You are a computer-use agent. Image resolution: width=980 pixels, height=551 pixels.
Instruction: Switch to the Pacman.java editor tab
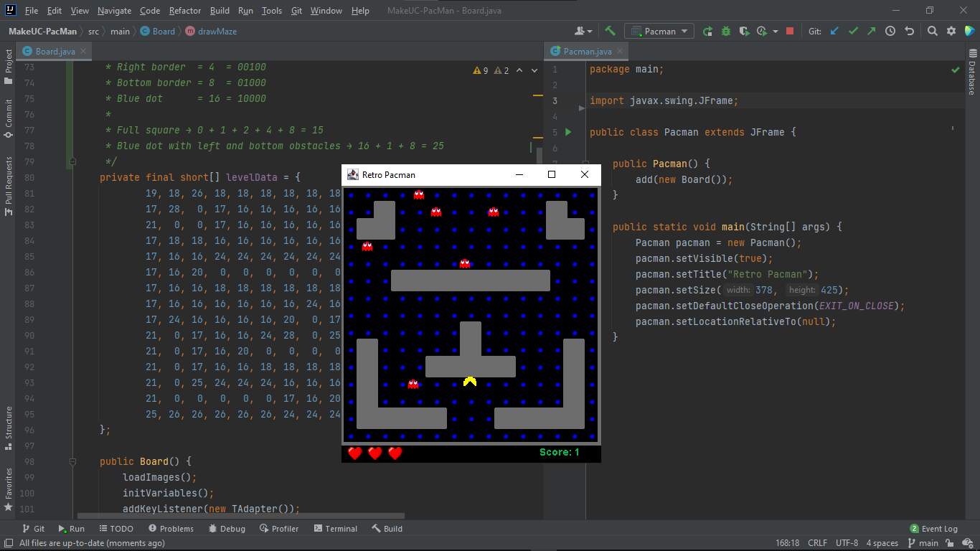tap(587, 51)
